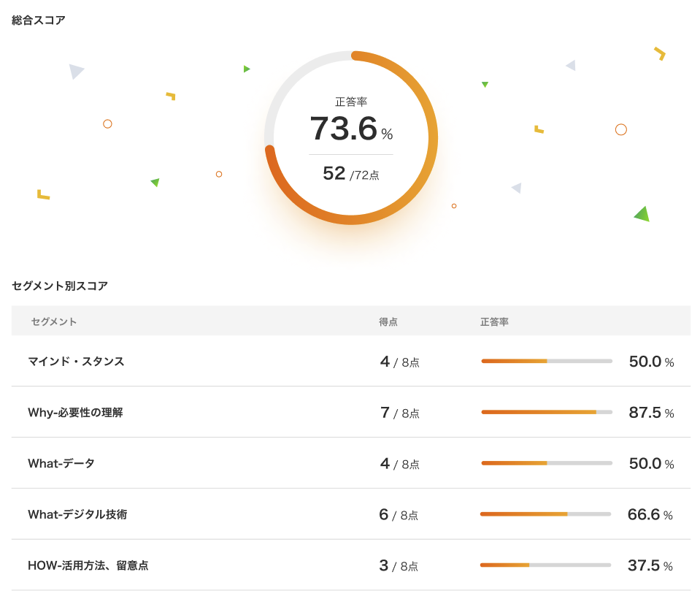Click the orange circle decoration left of chart

click(x=107, y=124)
